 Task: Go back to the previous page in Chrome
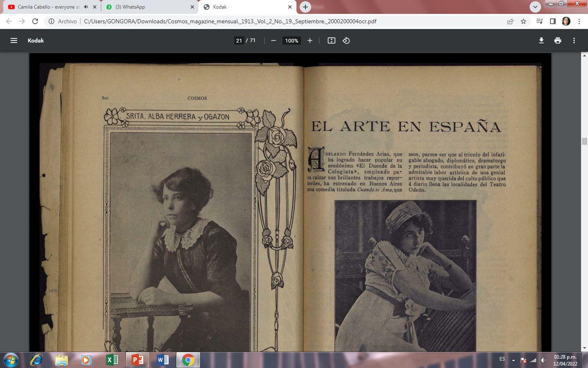tap(9, 21)
